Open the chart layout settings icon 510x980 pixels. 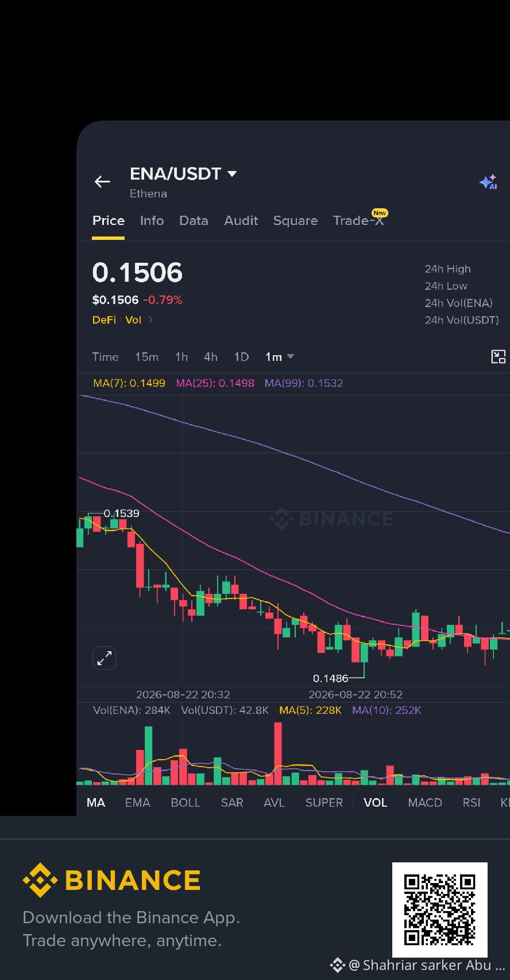[499, 357]
